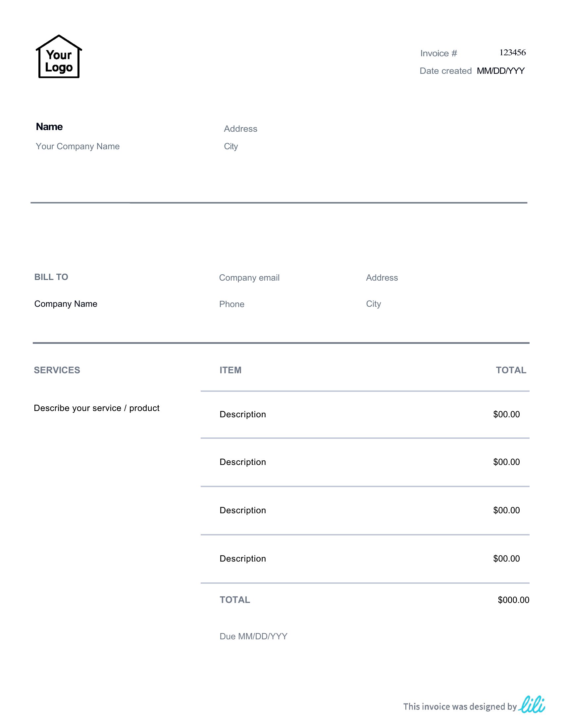Click the lili brand logo
The image size is (563, 728).
[532, 704]
